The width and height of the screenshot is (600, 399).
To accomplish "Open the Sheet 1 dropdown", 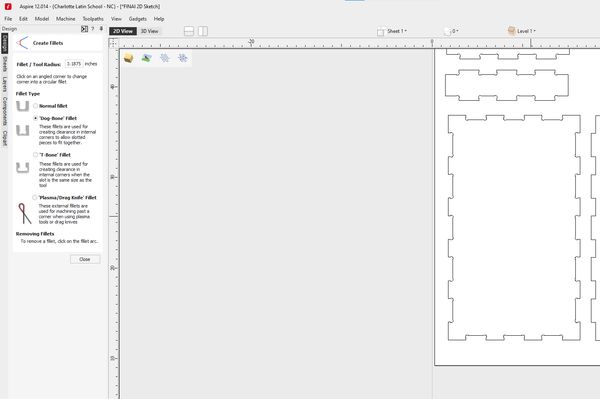I will [392, 31].
